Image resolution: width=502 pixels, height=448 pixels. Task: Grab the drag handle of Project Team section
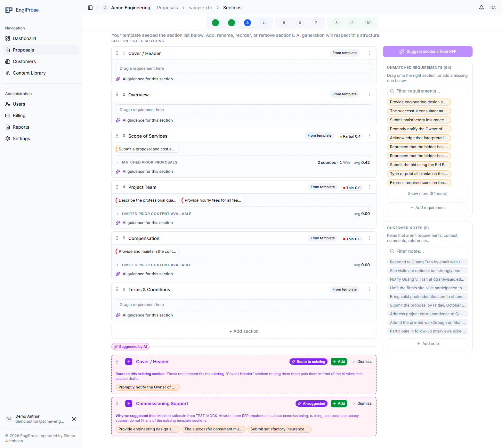click(117, 187)
